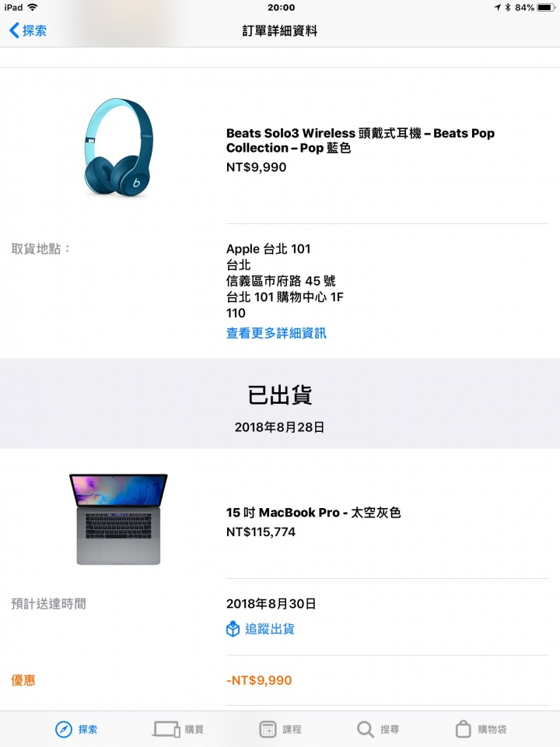Open the 課程 calendar tab icon

pyautogui.click(x=268, y=729)
